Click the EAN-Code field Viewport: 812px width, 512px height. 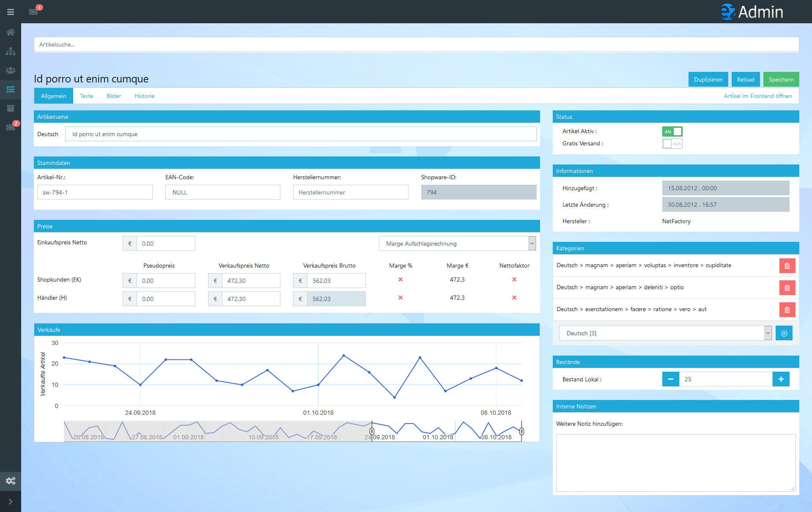223,192
